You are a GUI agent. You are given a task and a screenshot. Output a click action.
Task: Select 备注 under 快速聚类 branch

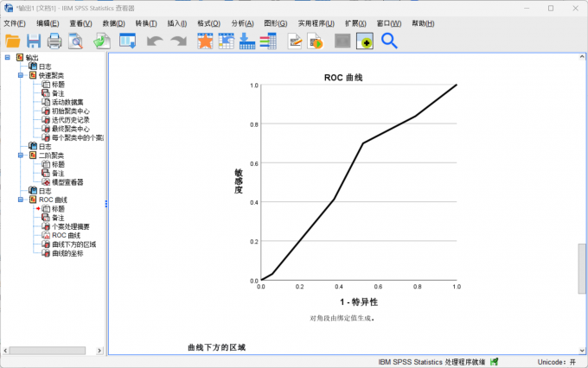(58, 93)
